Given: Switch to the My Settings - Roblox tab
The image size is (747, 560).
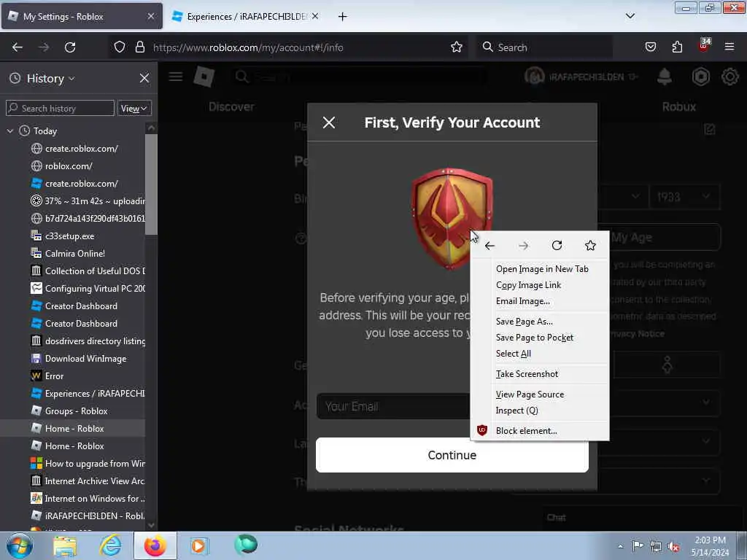Looking at the screenshot, I should pos(82,17).
